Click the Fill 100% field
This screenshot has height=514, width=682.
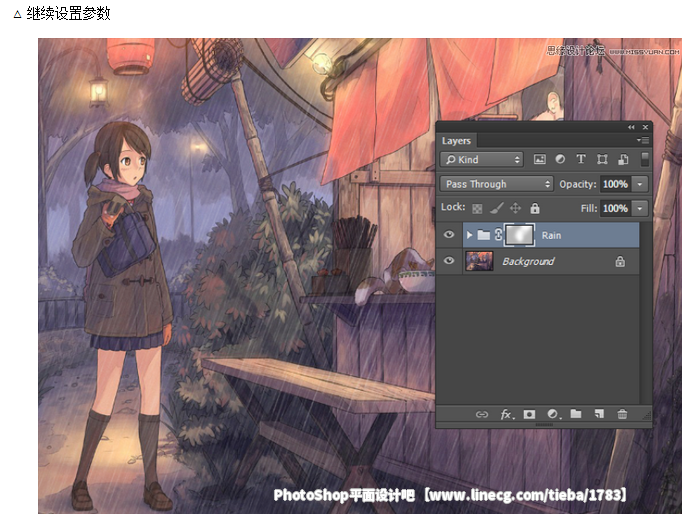pos(616,208)
